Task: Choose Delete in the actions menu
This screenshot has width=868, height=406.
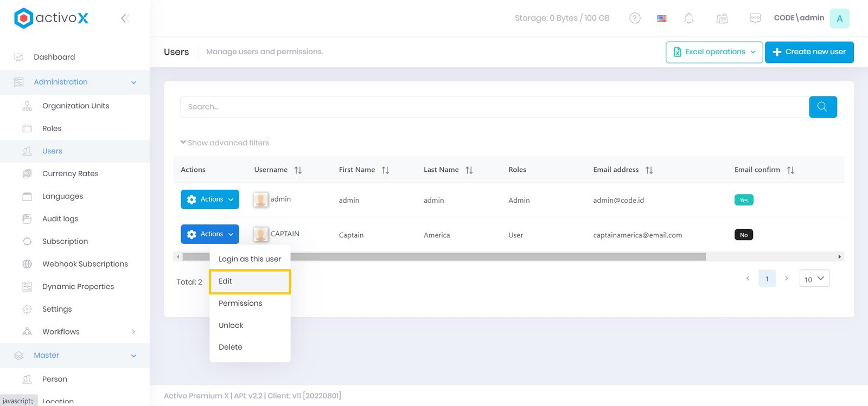Action: (231, 347)
